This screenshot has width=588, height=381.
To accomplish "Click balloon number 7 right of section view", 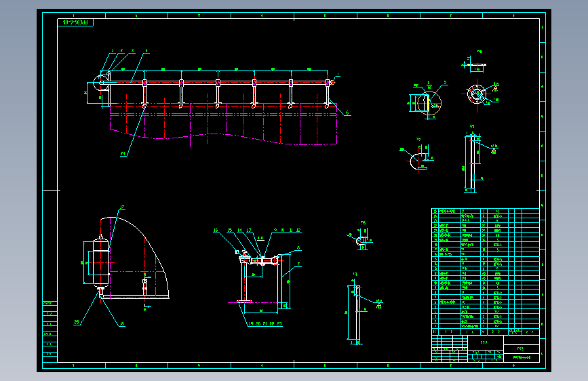I will (298, 264).
